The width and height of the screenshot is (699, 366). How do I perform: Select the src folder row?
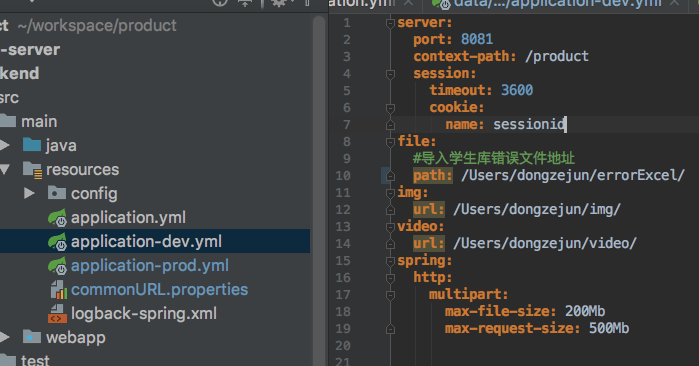click(155, 98)
